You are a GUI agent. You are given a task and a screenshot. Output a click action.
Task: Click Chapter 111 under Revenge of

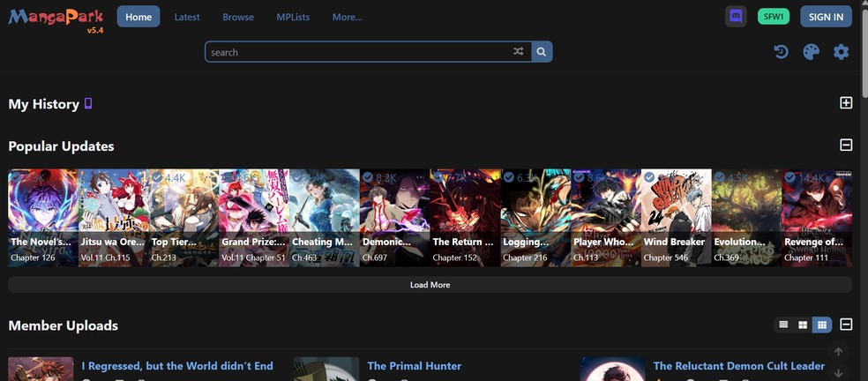(x=806, y=258)
